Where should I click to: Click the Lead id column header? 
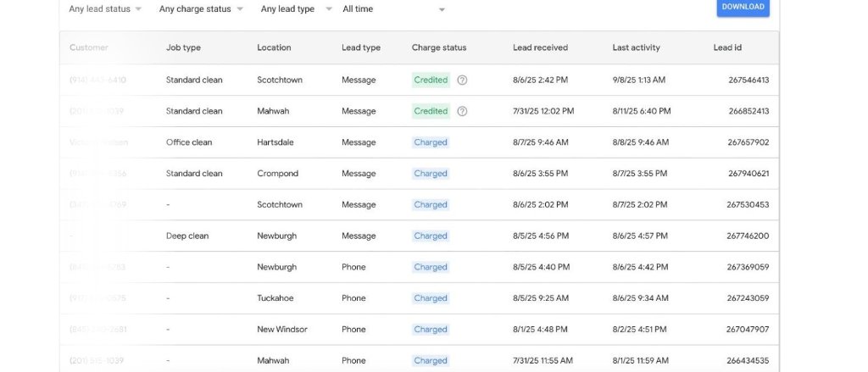click(x=727, y=47)
